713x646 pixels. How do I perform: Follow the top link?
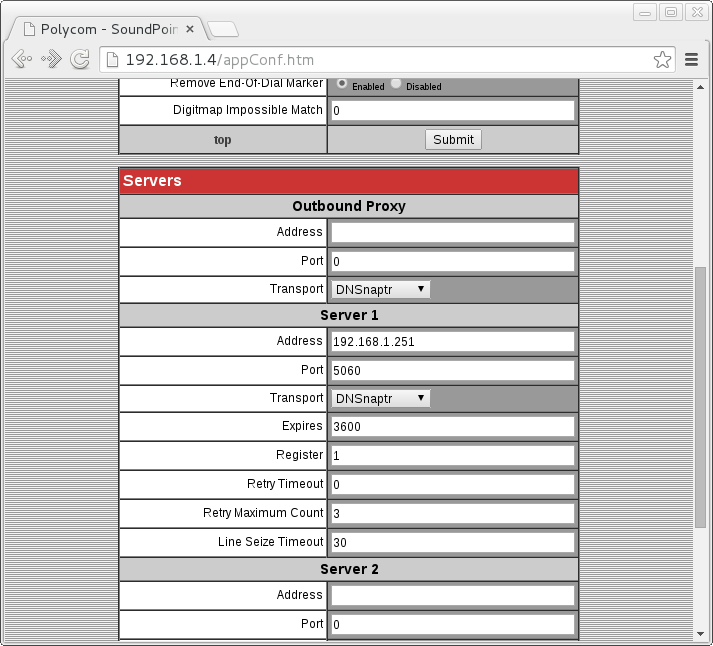coord(222,140)
